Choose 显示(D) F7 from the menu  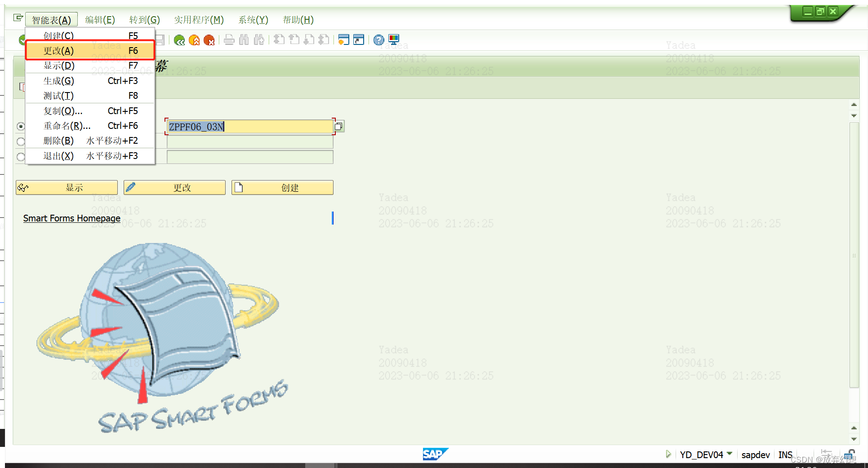(x=90, y=66)
